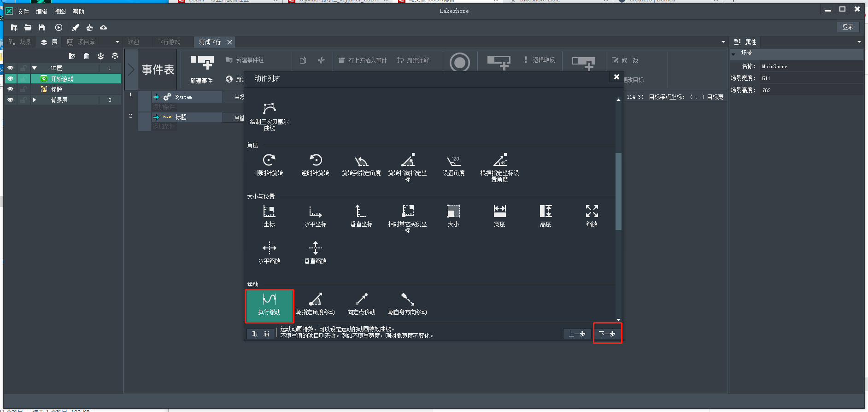
Task: Click the 新建事件 button
Action: (x=202, y=70)
